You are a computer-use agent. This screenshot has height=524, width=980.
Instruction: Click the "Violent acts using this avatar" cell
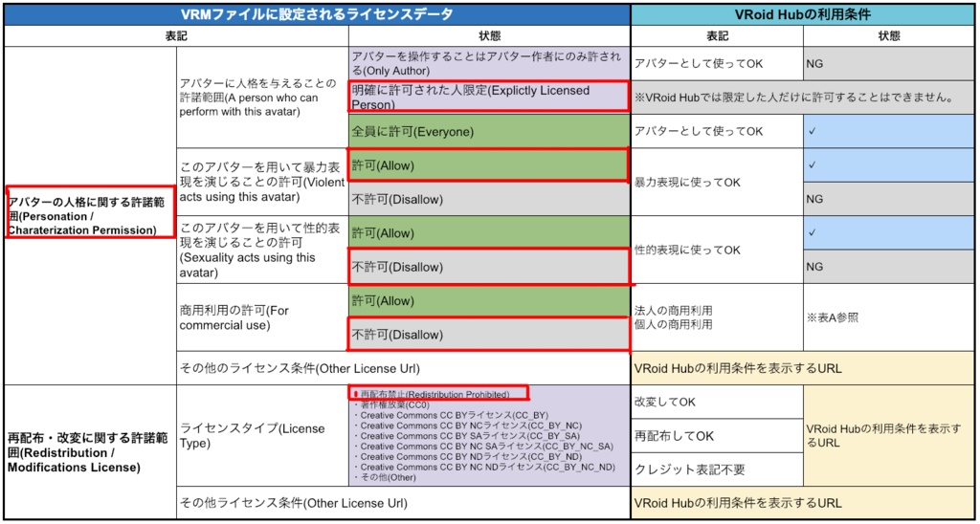point(262,183)
